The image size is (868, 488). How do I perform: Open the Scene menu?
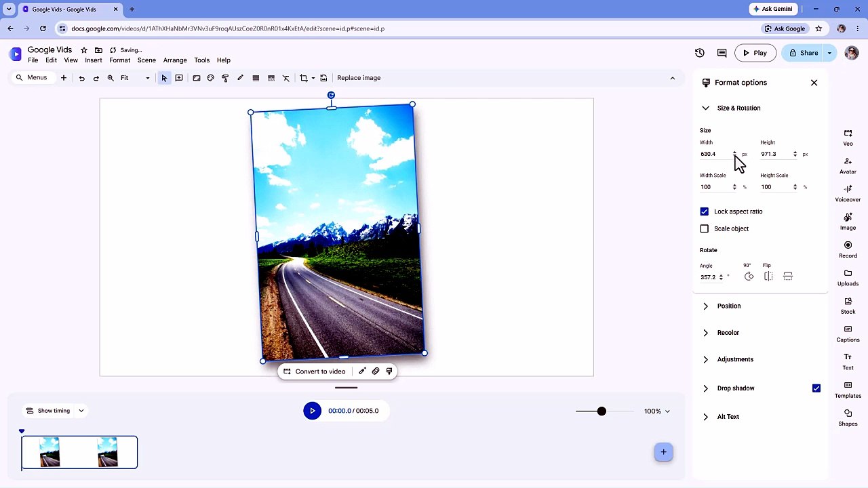(x=146, y=60)
